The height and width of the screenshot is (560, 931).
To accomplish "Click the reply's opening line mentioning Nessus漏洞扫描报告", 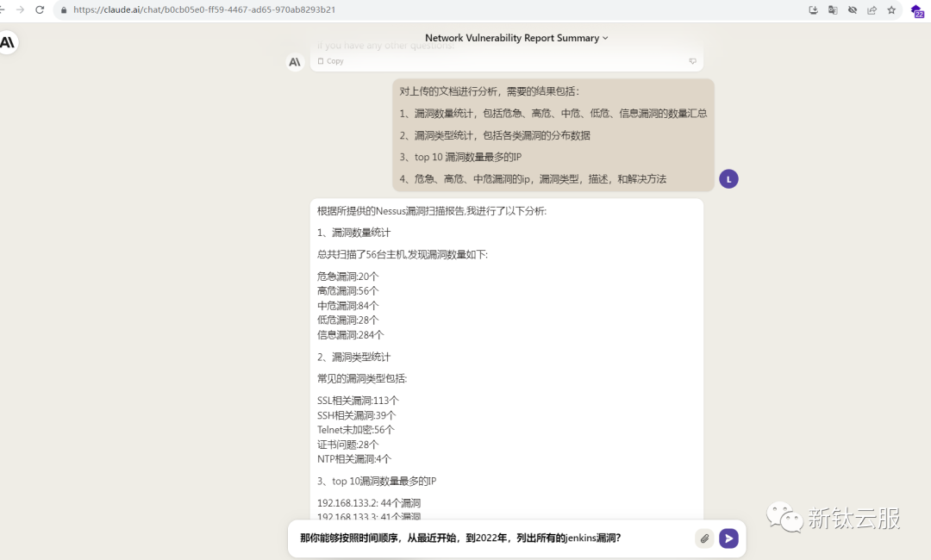I will [x=432, y=211].
